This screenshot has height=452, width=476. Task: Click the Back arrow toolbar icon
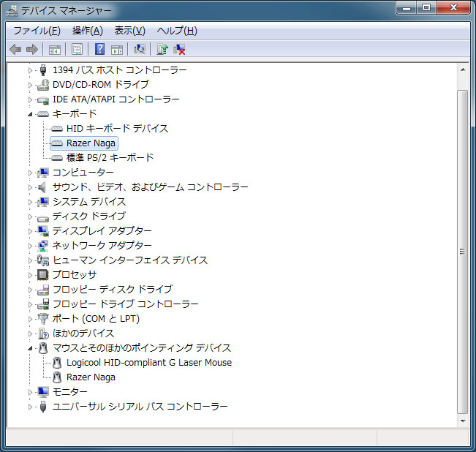[15, 49]
